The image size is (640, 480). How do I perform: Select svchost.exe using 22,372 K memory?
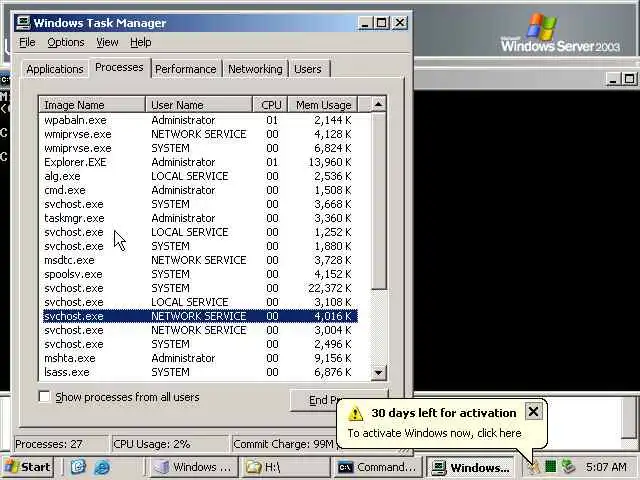pos(200,288)
